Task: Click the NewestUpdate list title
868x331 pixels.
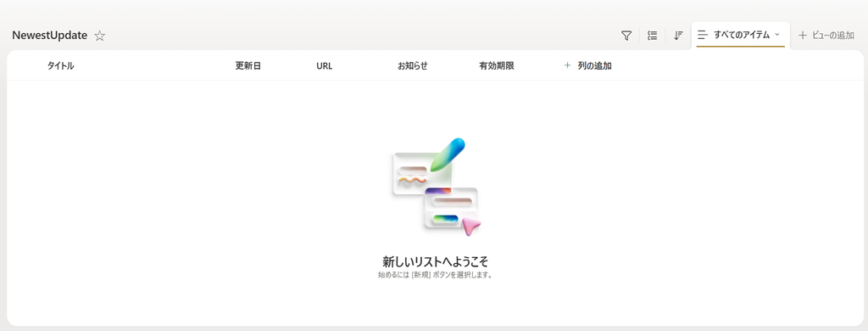Action: pyautogui.click(x=50, y=35)
